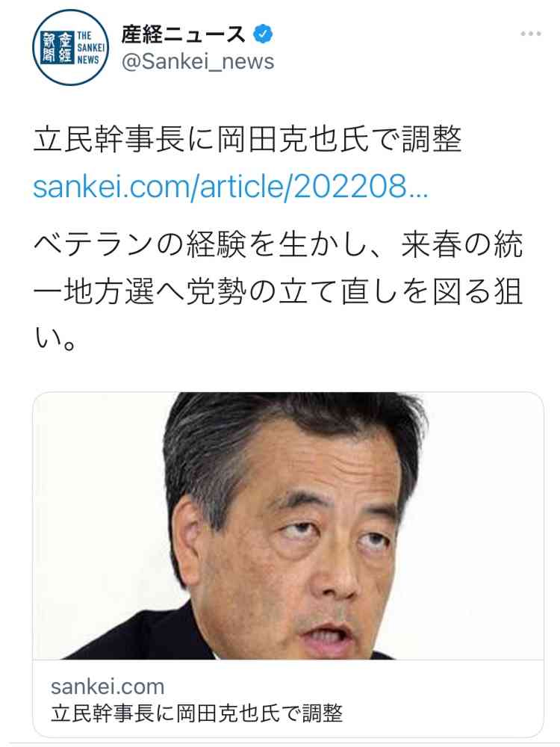560x747 pixels.
Task: Open the card title 立民幹事長に岡田克也氏で調整
Action: click(196, 713)
